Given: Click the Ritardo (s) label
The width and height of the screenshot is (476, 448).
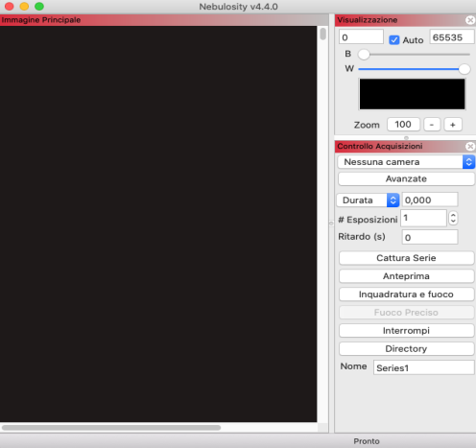Looking at the screenshot, I should pyautogui.click(x=362, y=237).
